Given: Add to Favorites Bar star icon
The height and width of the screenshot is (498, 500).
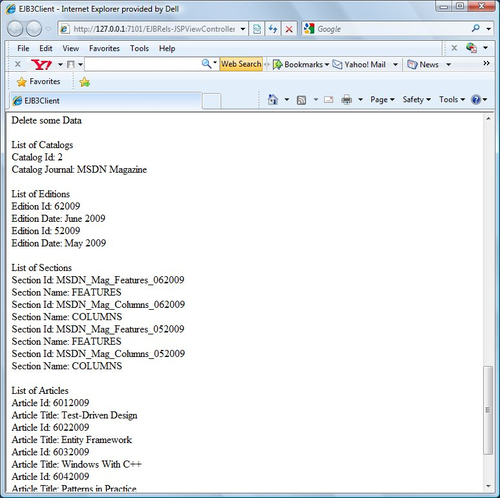Looking at the screenshot, I should 85,82.
